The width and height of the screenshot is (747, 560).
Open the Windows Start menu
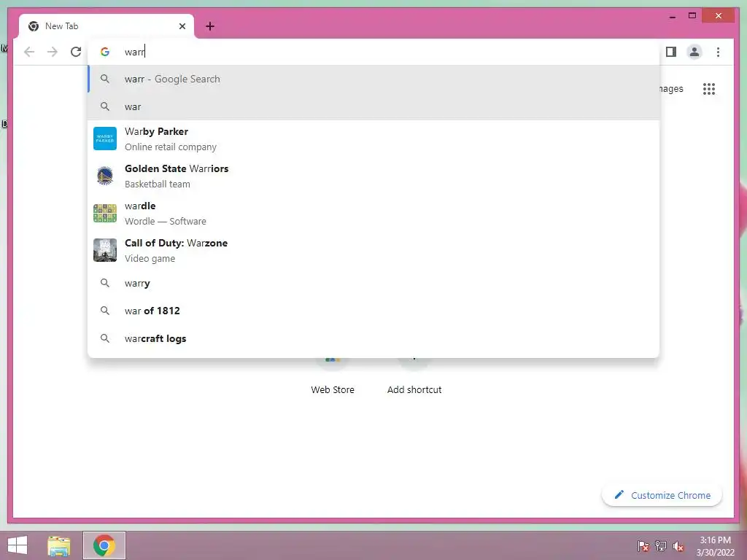click(x=18, y=545)
